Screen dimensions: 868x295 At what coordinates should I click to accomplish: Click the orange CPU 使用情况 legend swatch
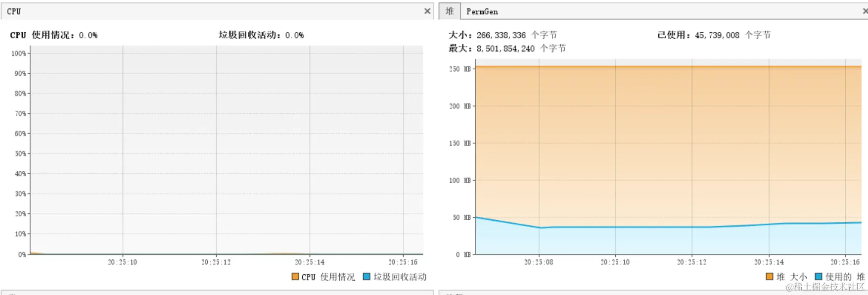[295, 277]
